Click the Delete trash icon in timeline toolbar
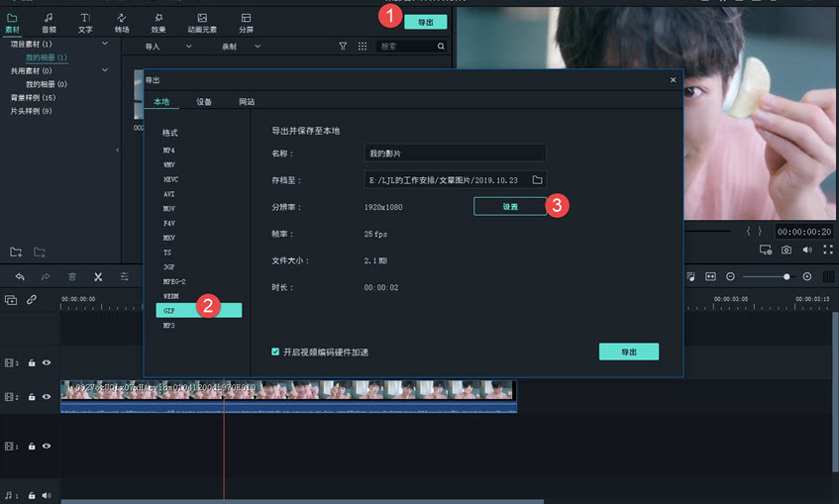 72,276
